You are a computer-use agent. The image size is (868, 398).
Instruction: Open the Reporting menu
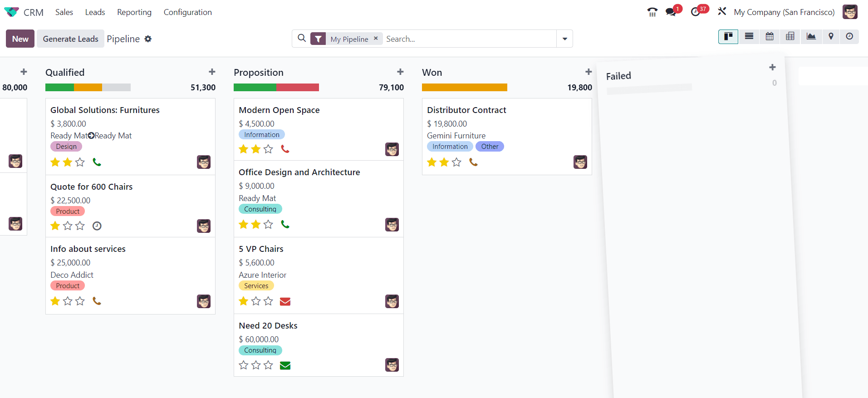(x=134, y=12)
